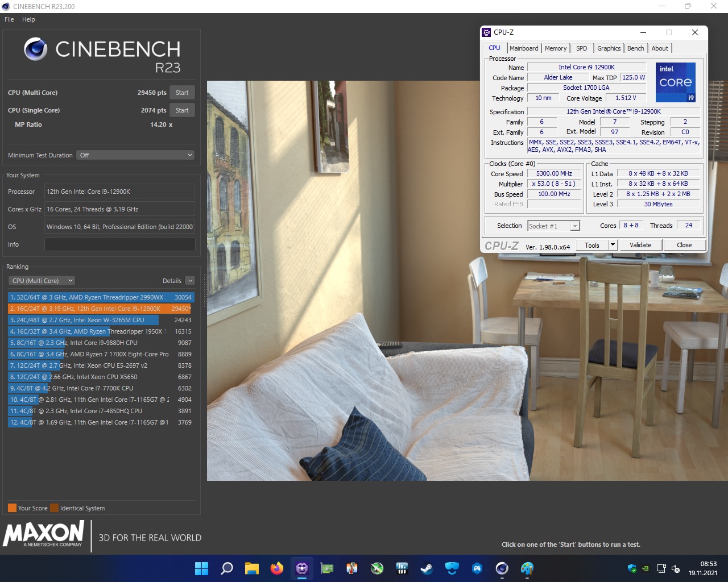This screenshot has height=582, width=728.
Task: Open the blue headset-shaped taskbar icon
Action: coord(452,568)
